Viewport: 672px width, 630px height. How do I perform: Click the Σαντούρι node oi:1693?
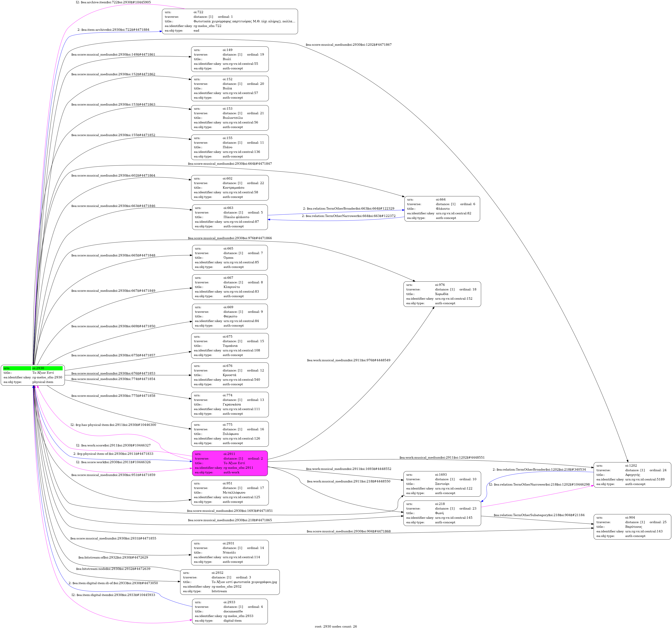tap(442, 484)
